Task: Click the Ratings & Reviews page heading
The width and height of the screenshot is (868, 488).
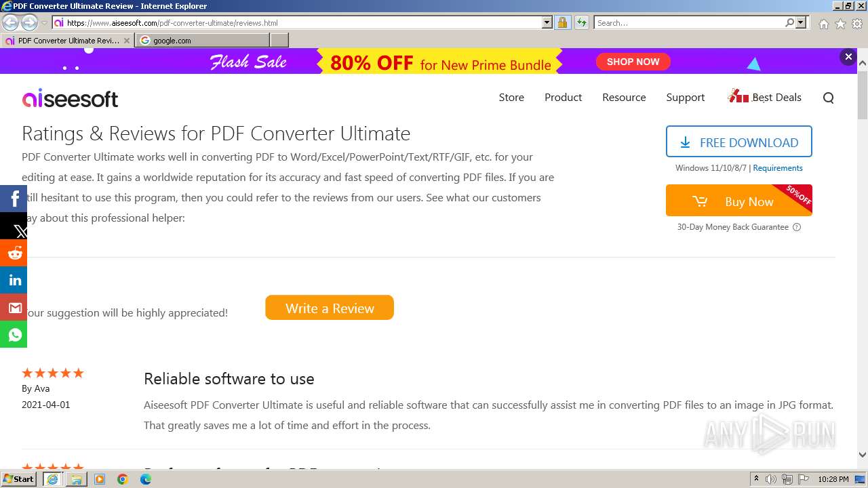Action: click(x=216, y=134)
